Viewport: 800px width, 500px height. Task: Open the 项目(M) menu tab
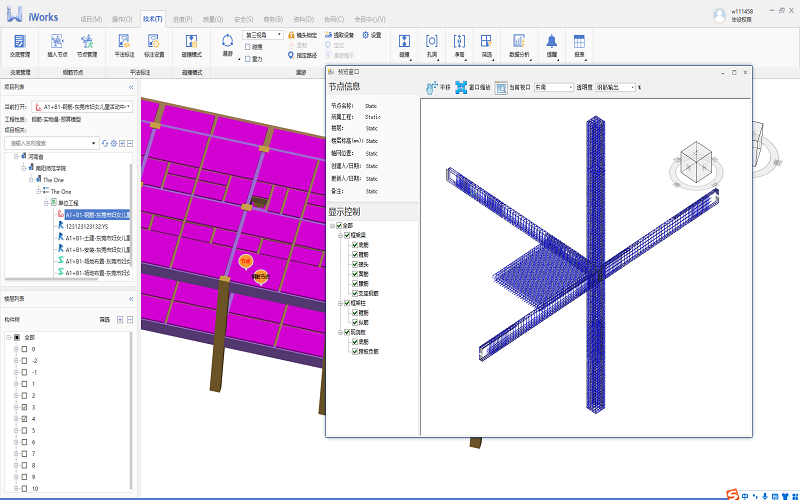pyautogui.click(x=91, y=19)
